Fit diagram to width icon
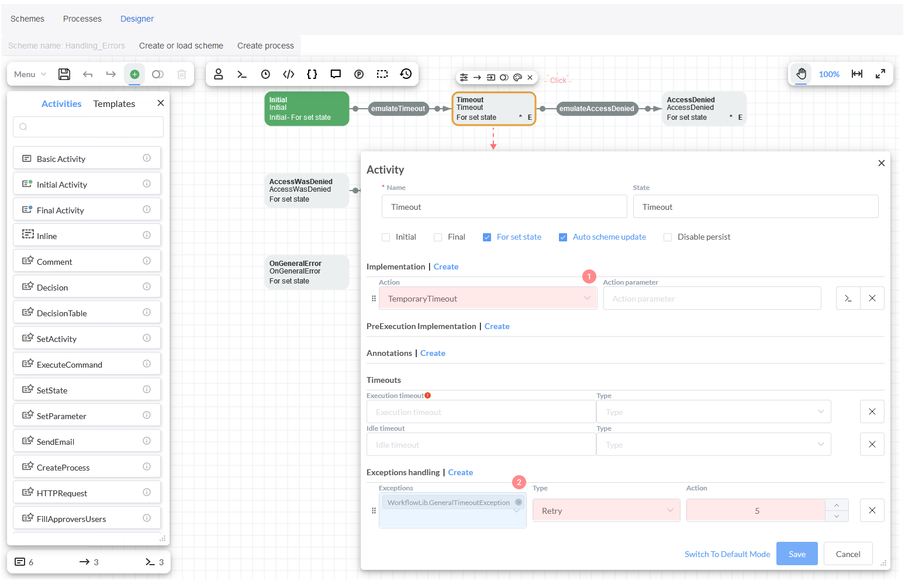The width and height of the screenshot is (905, 588). click(x=857, y=74)
